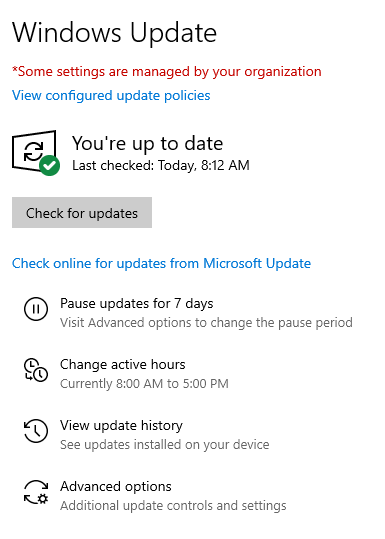The height and width of the screenshot is (539, 385).
Task: Open View configured update policies link
Action: click(x=111, y=96)
